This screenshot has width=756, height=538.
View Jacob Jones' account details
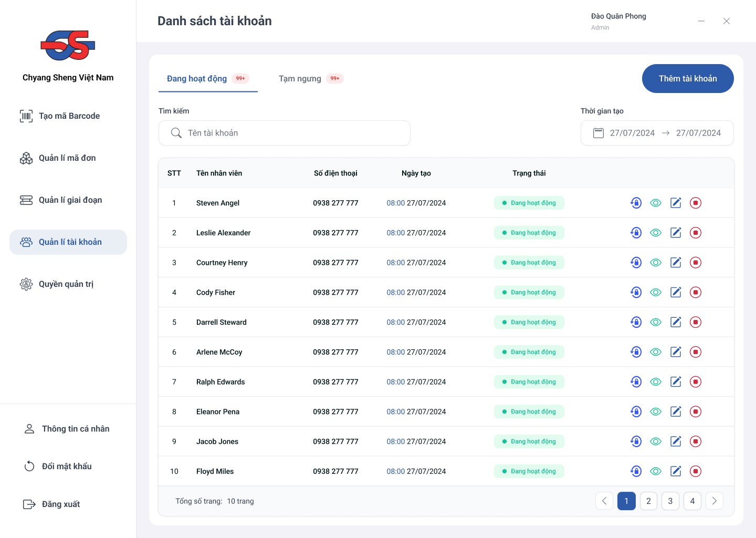(656, 441)
